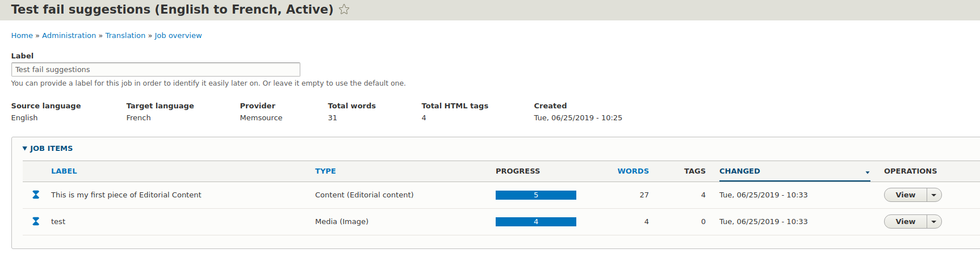
Task: Return to Job overview page
Action: pos(178,36)
